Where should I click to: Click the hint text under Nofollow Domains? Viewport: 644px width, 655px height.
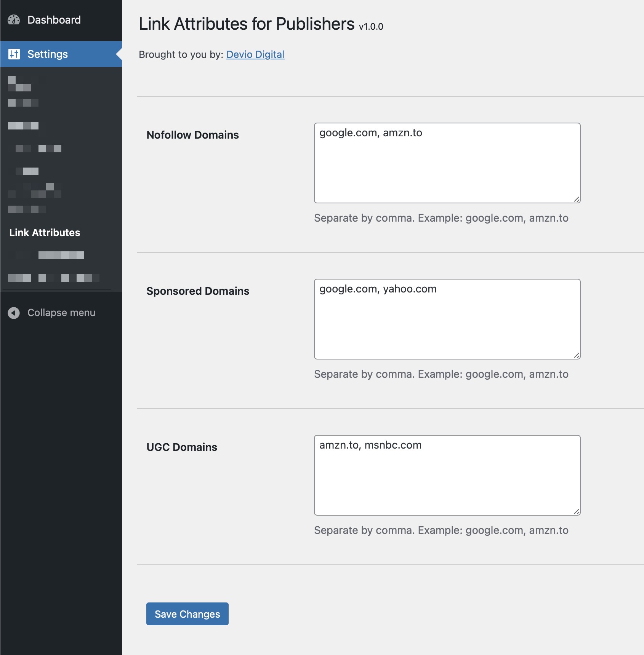click(x=441, y=218)
